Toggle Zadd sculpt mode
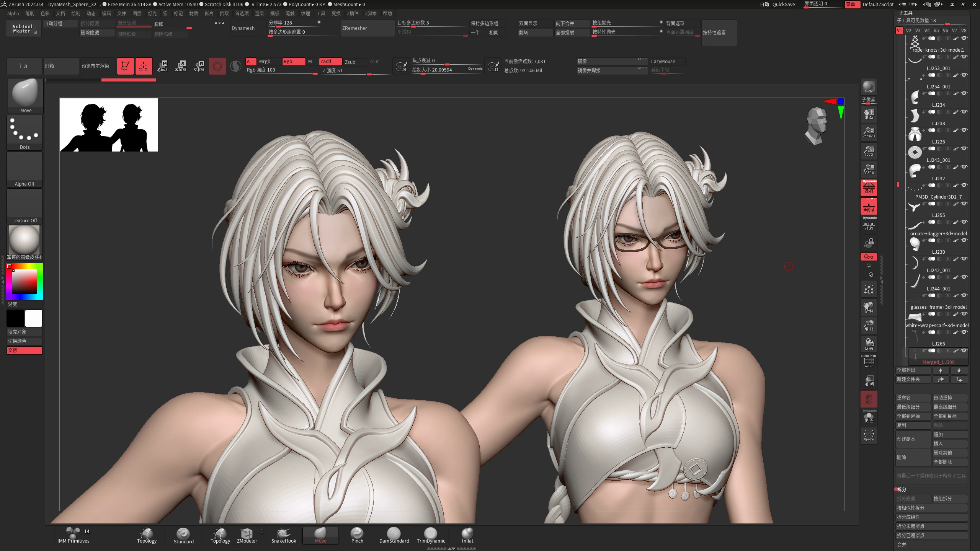This screenshot has height=551, width=980. 330,62
